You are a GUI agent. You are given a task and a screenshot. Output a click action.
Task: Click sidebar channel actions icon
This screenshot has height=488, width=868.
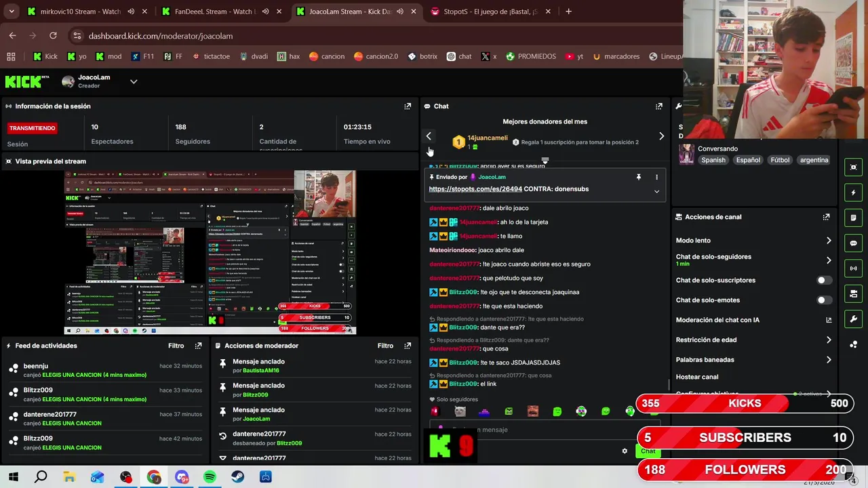click(853, 293)
